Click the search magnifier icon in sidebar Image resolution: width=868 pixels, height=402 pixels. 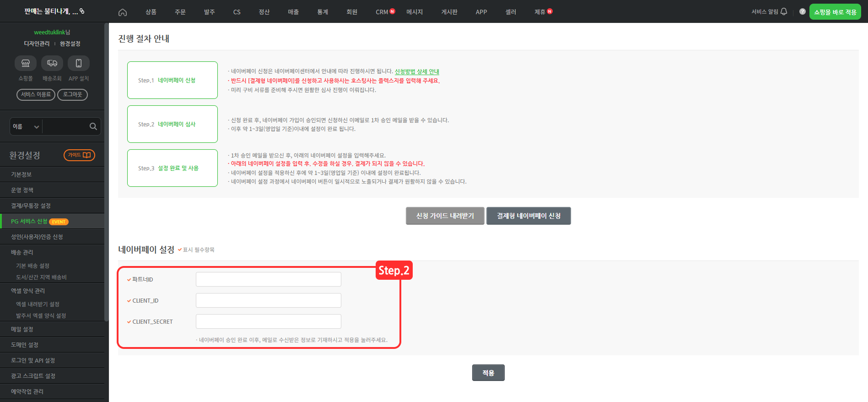(x=93, y=126)
